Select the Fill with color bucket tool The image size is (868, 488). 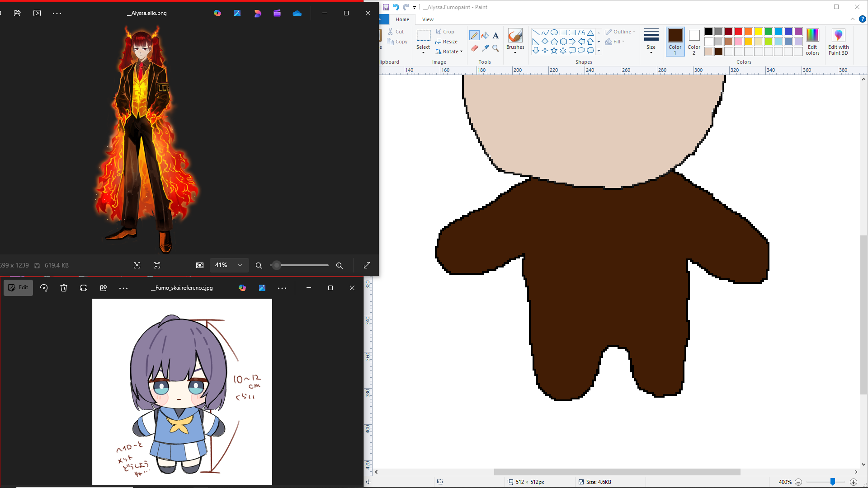pos(485,35)
